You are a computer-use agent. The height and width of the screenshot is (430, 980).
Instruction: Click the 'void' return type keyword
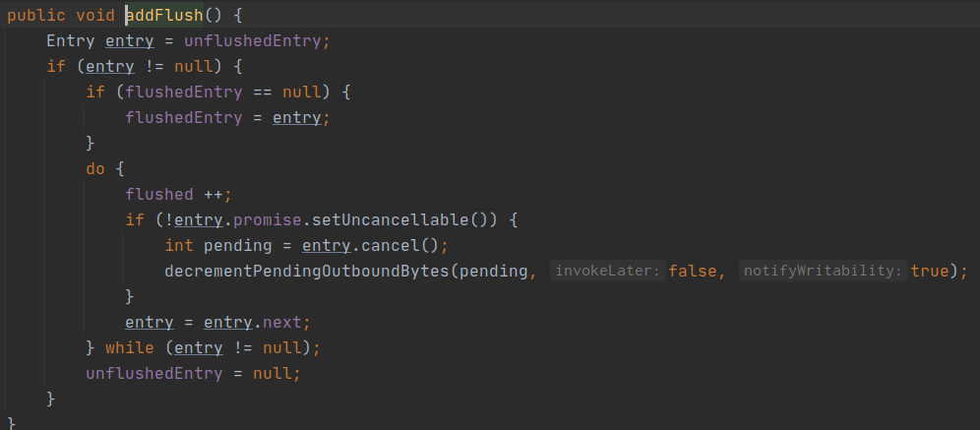click(95, 16)
